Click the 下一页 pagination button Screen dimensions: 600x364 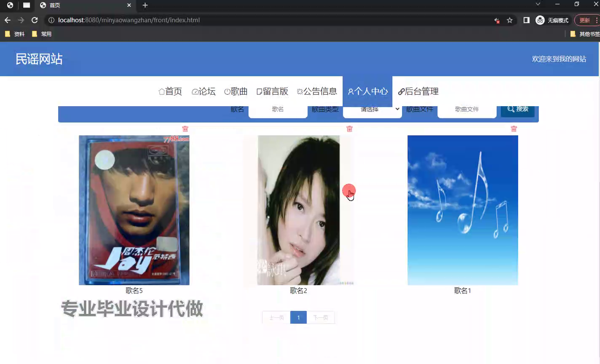coord(321,318)
